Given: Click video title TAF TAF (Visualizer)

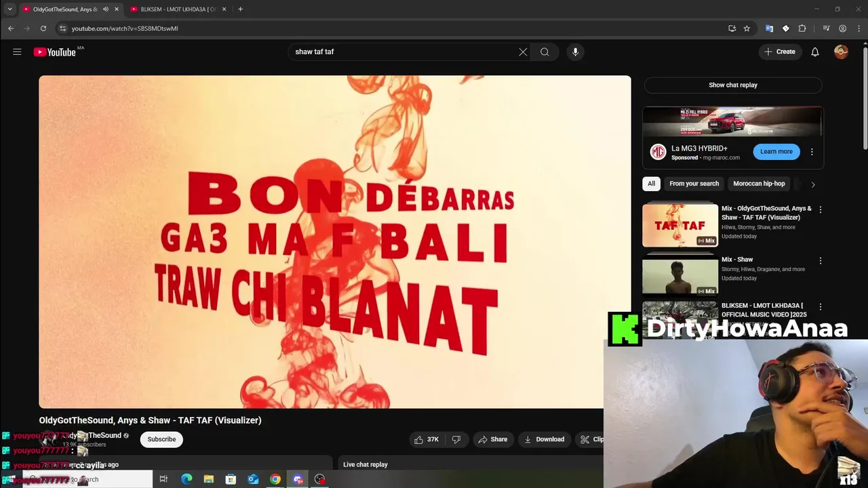Looking at the screenshot, I should pos(150,420).
